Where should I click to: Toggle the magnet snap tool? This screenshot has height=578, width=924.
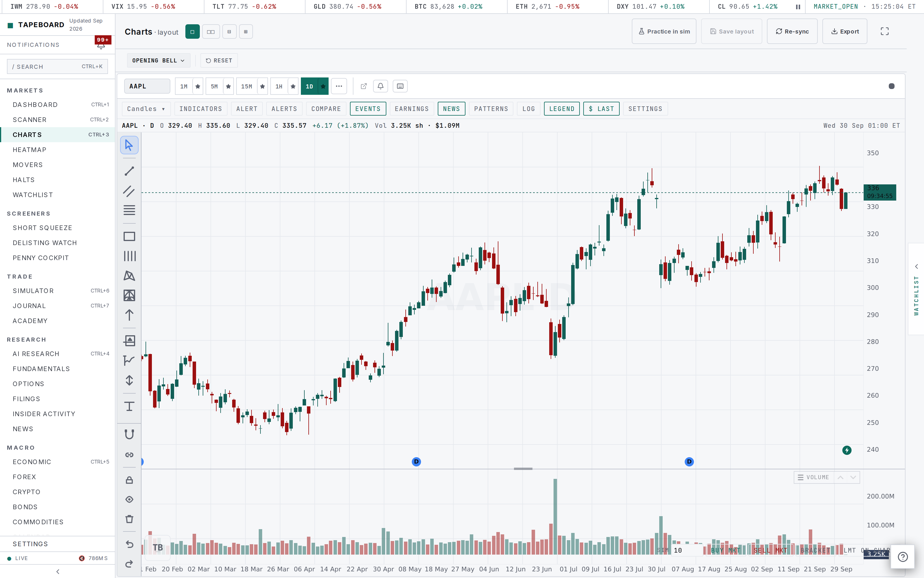click(x=129, y=434)
